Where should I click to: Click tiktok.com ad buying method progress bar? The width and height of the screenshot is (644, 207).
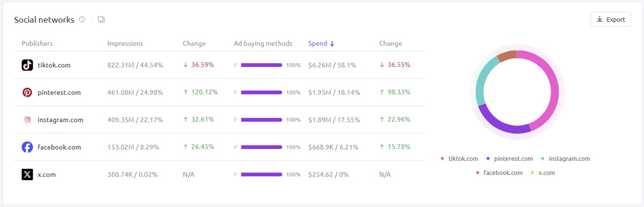pos(262,65)
